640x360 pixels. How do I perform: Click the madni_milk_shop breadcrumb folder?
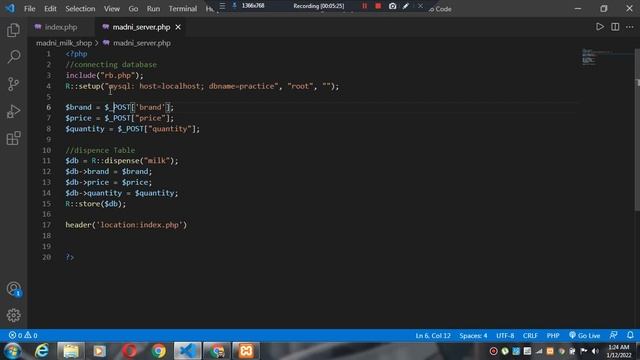[64, 43]
